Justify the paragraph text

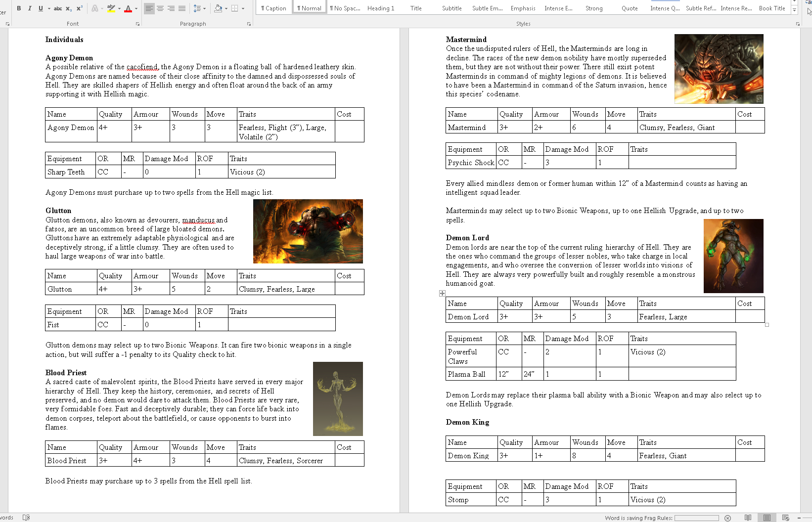point(182,8)
